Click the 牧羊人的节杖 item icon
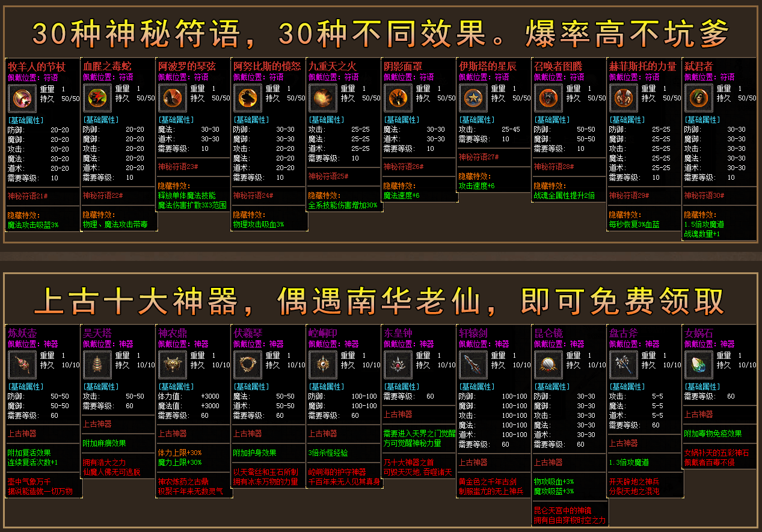 click(22, 98)
